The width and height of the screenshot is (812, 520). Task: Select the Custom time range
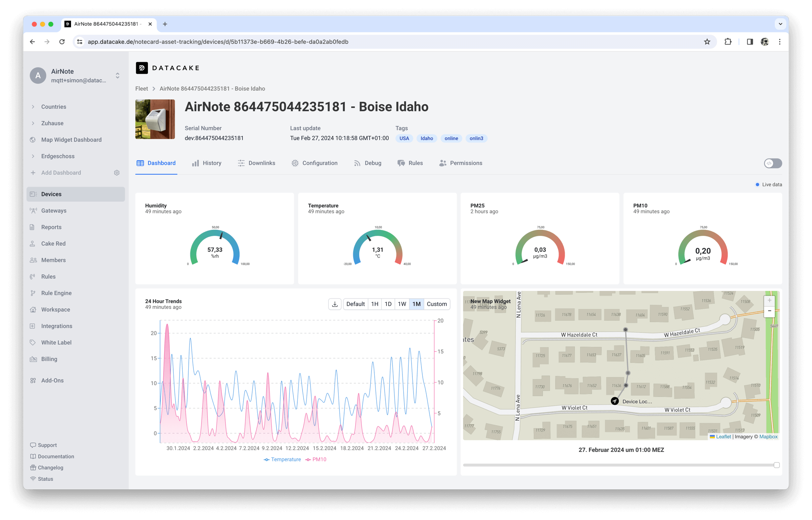[x=437, y=304]
